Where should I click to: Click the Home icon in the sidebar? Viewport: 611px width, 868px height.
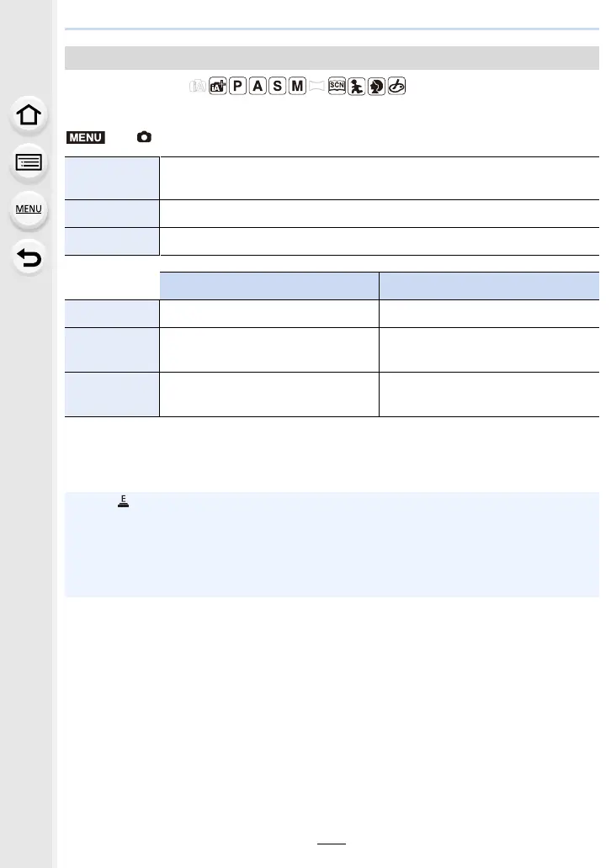coord(29,115)
